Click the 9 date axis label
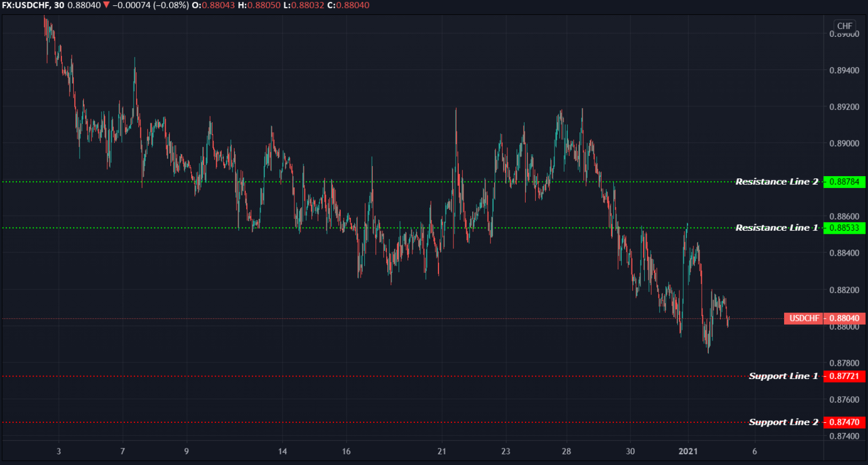The width and height of the screenshot is (868, 465). coord(186,452)
